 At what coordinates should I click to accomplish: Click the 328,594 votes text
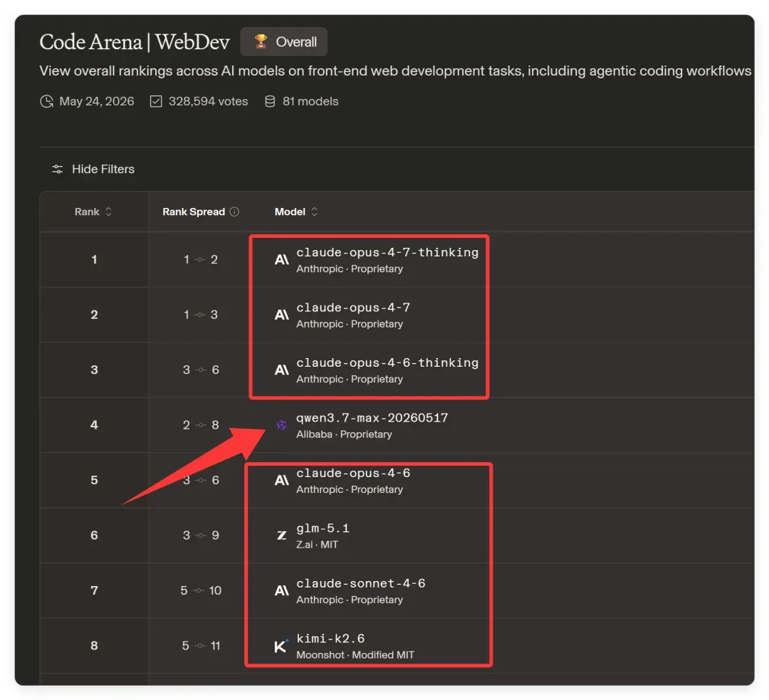209,102
